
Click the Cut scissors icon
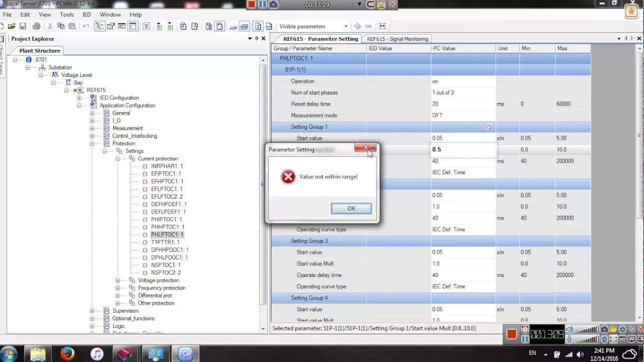pos(50,26)
